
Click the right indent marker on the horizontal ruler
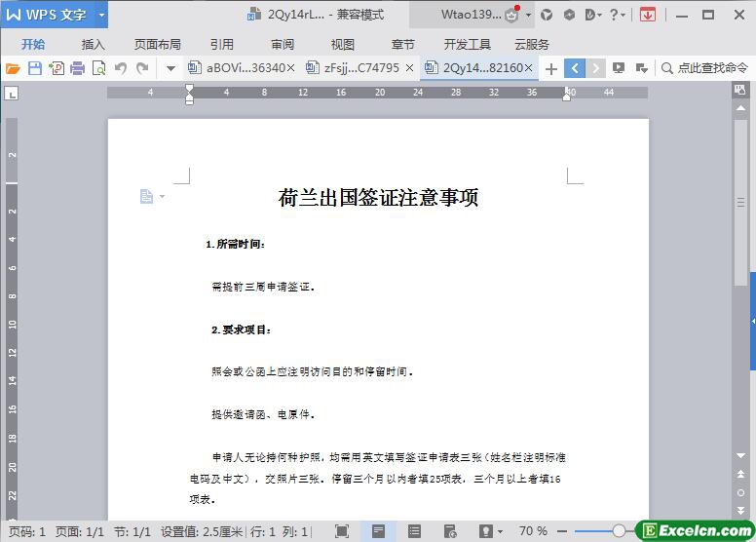[x=567, y=96]
